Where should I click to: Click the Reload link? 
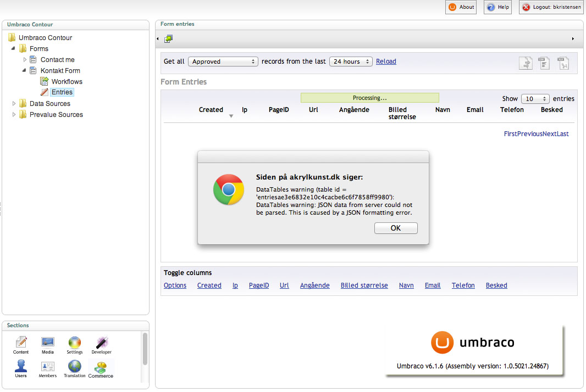tap(386, 61)
